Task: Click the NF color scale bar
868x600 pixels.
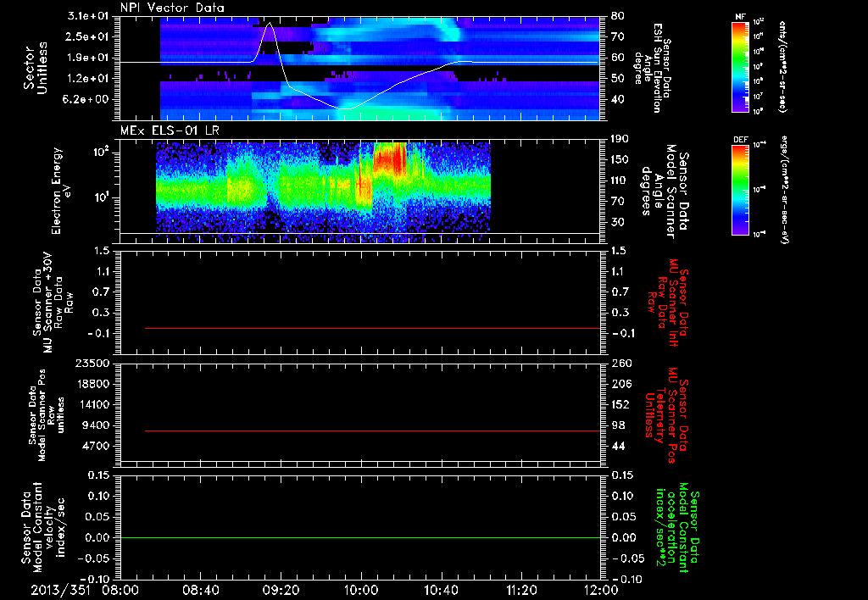Action: point(741,67)
